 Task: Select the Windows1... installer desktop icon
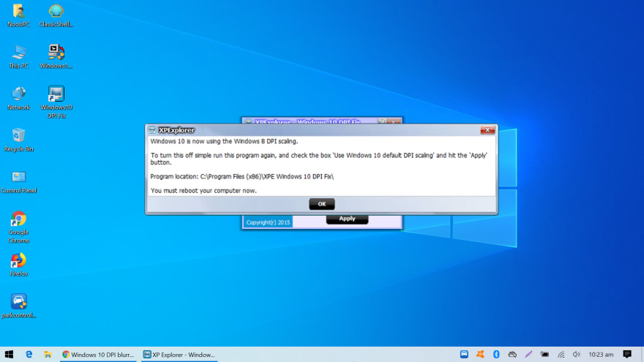(56, 57)
